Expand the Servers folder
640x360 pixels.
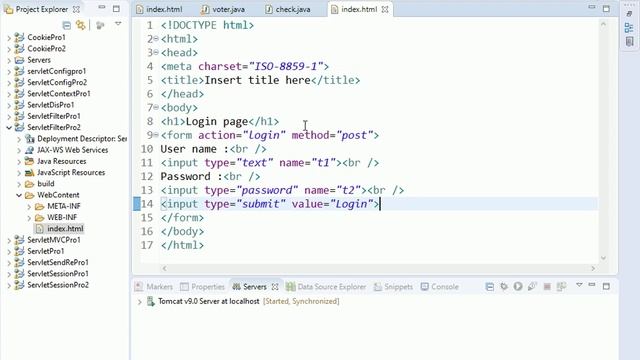(x=9, y=60)
